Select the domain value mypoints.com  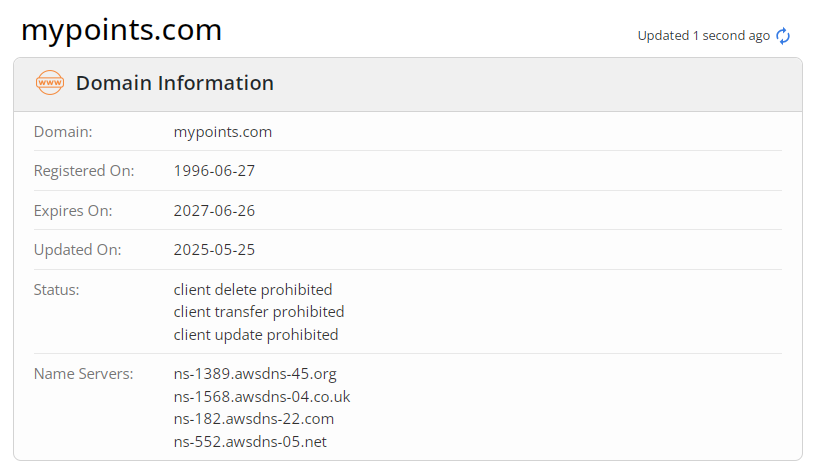pos(222,132)
